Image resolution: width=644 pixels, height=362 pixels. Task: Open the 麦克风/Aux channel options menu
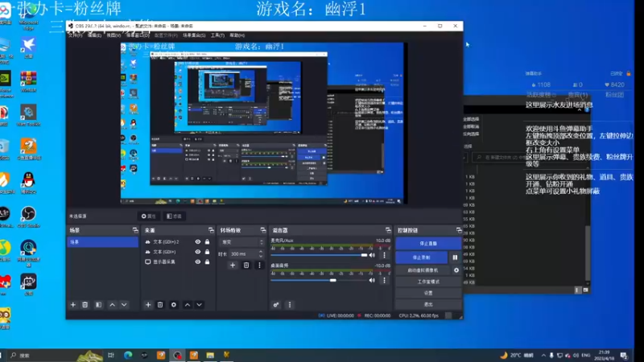point(385,255)
